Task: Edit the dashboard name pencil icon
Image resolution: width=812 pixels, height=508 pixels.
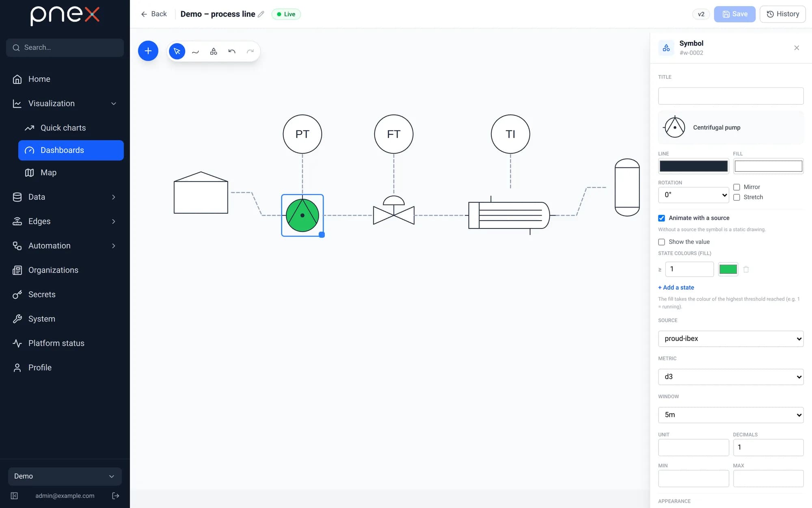Action: [x=261, y=14]
